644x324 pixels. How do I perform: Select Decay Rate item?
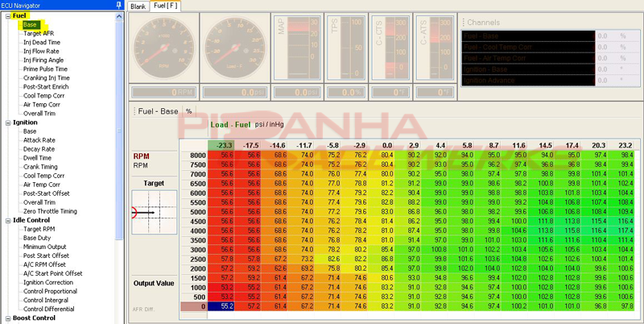39,149
